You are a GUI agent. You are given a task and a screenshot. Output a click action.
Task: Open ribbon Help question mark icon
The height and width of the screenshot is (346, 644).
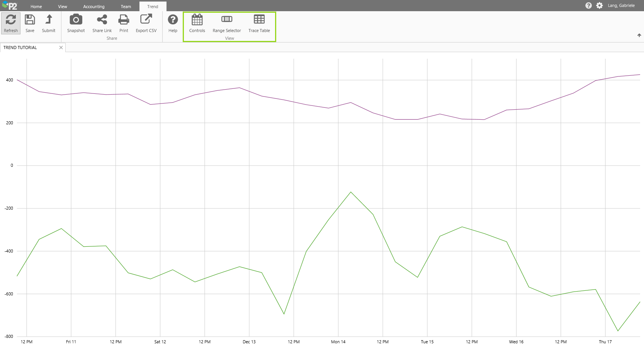(173, 20)
